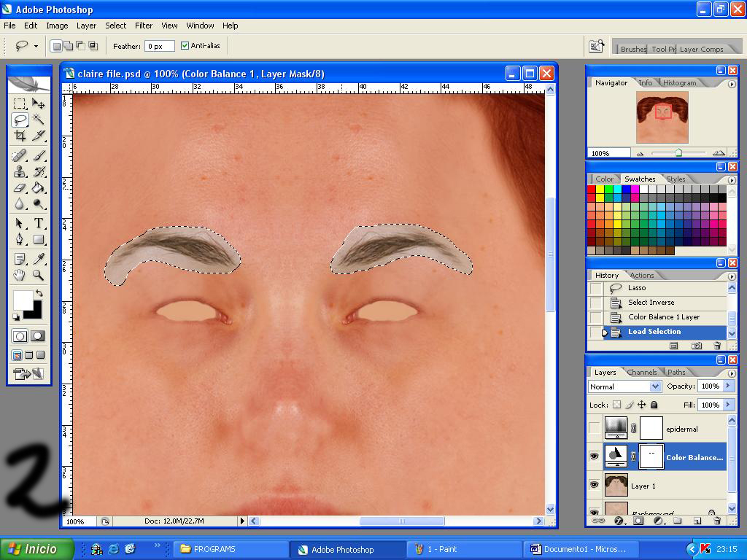
Task: Select the Zoom tool
Action: (x=38, y=275)
